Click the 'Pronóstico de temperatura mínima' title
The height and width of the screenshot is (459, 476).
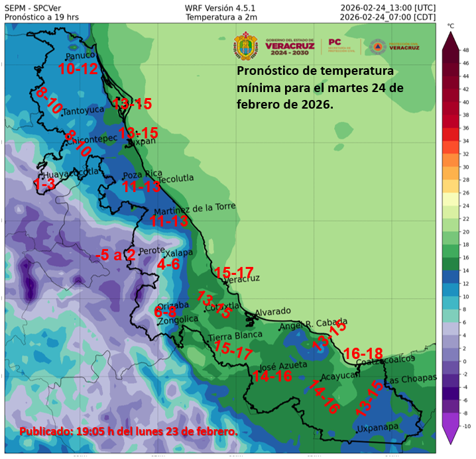315,87
